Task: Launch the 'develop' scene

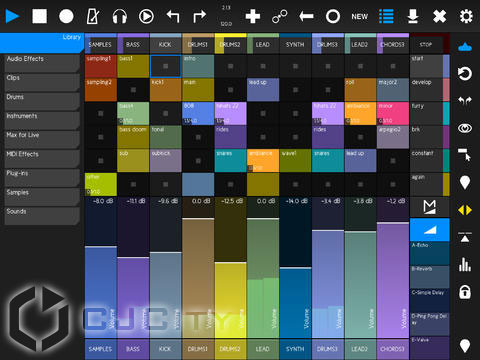Action: [430, 90]
